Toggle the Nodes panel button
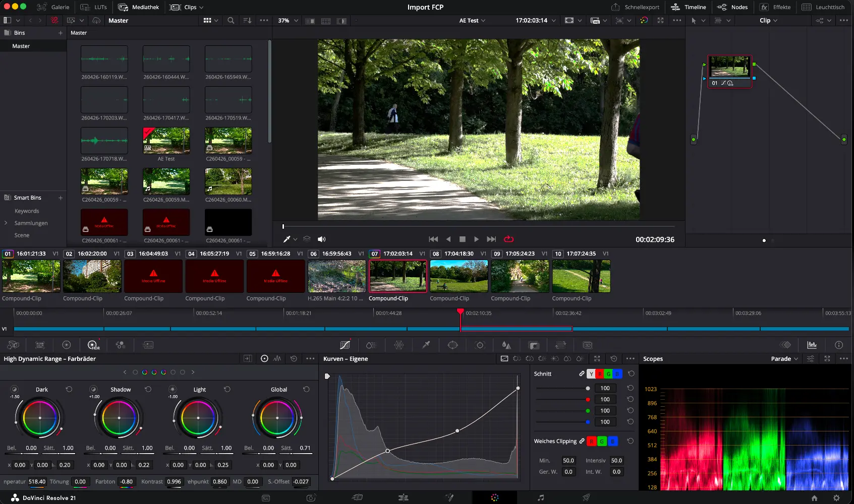The width and height of the screenshot is (854, 504). (x=732, y=7)
